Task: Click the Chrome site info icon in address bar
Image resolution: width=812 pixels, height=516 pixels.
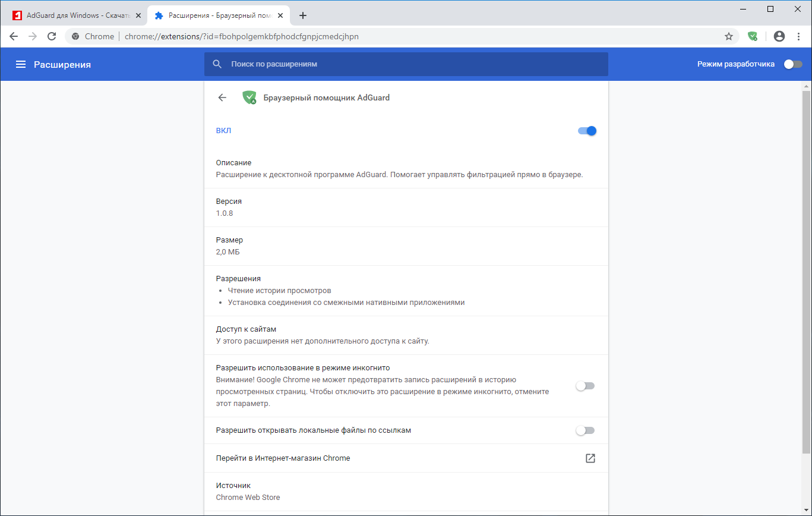Action: pyautogui.click(x=75, y=36)
